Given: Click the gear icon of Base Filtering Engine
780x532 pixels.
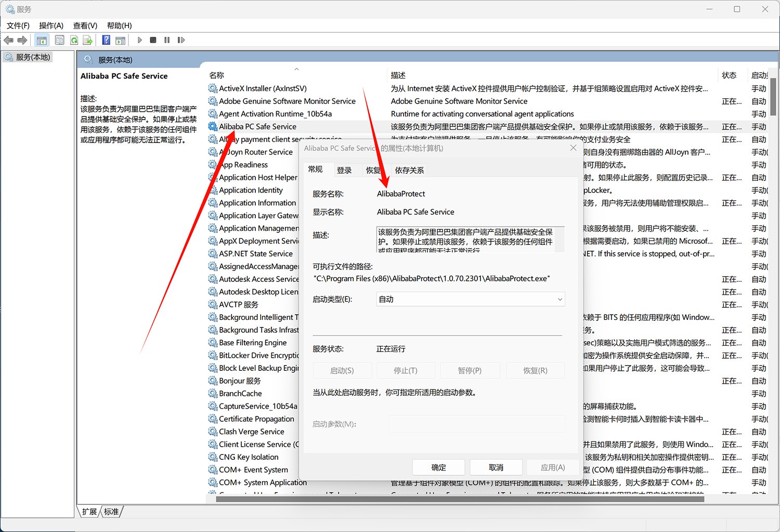Looking at the screenshot, I should 213,343.
